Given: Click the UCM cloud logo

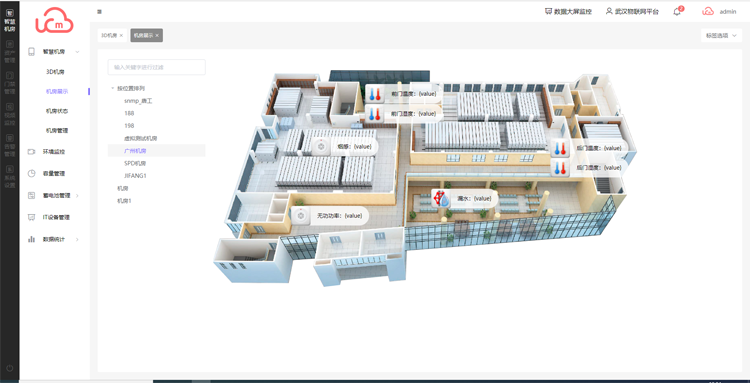Looking at the screenshot, I should coord(54,20).
